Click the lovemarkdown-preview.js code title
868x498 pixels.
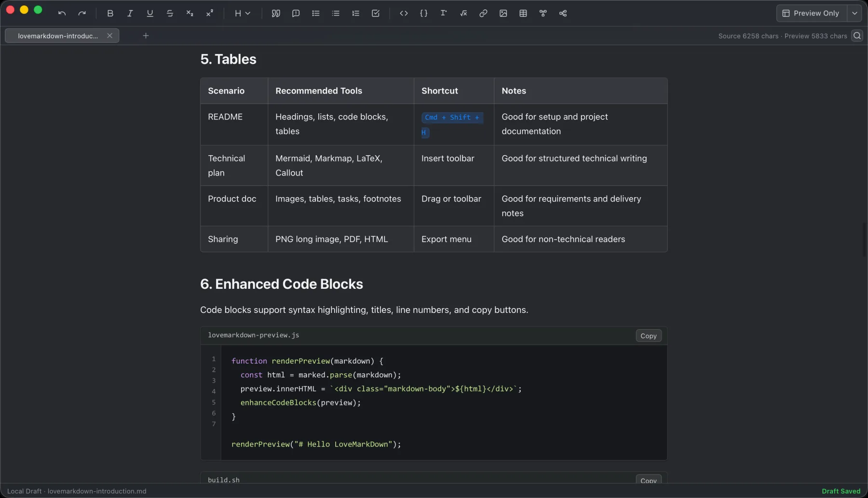254,335
